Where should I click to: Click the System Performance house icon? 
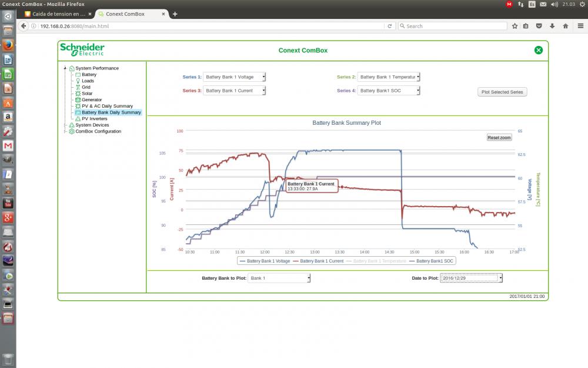coord(72,68)
